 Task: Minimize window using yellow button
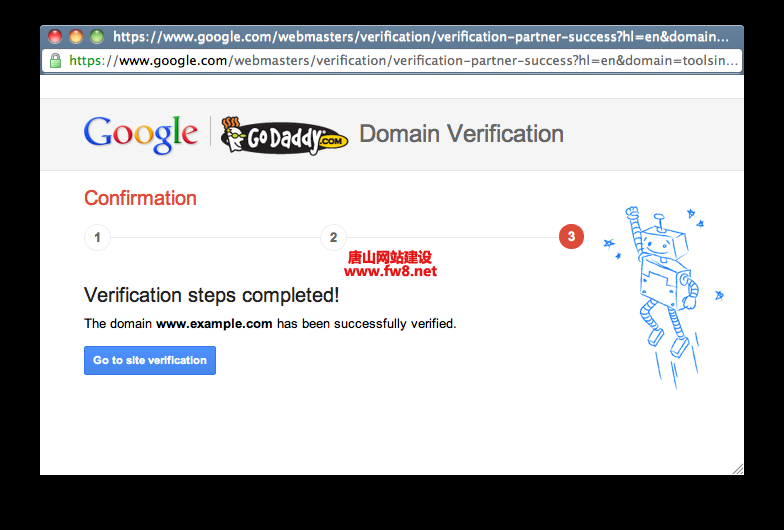[x=76, y=36]
